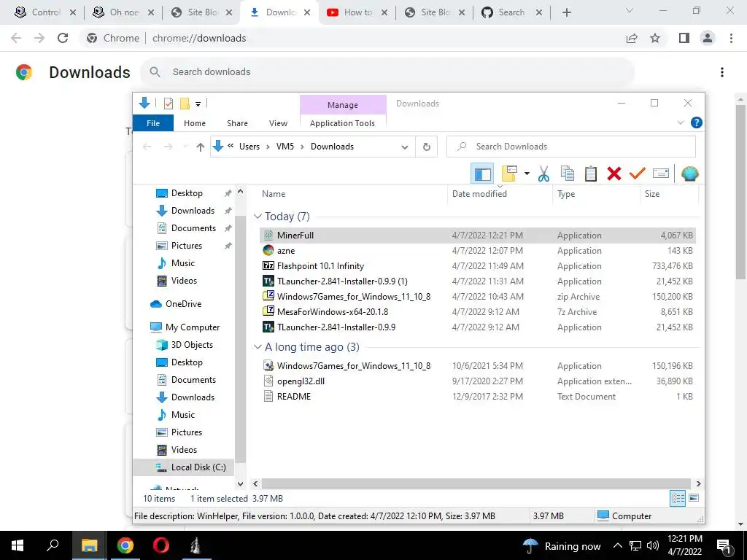Cut the selected file with scissors icon
The width and height of the screenshot is (747, 560).
coord(543,174)
